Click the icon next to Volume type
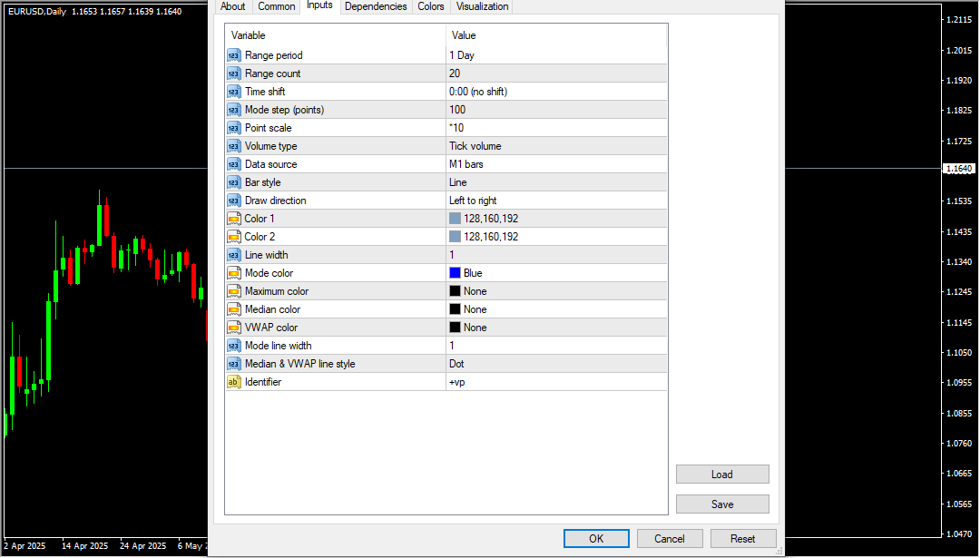The width and height of the screenshot is (980, 558). point(233,146)
